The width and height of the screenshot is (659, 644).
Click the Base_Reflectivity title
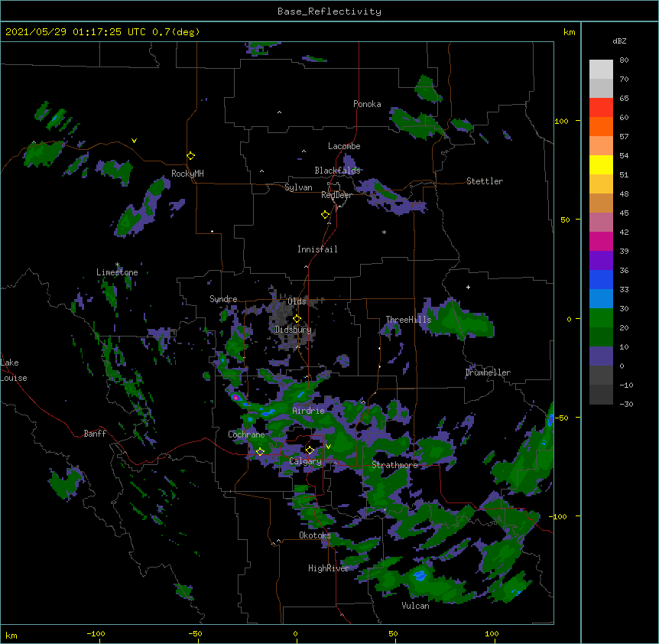(329, 11)
